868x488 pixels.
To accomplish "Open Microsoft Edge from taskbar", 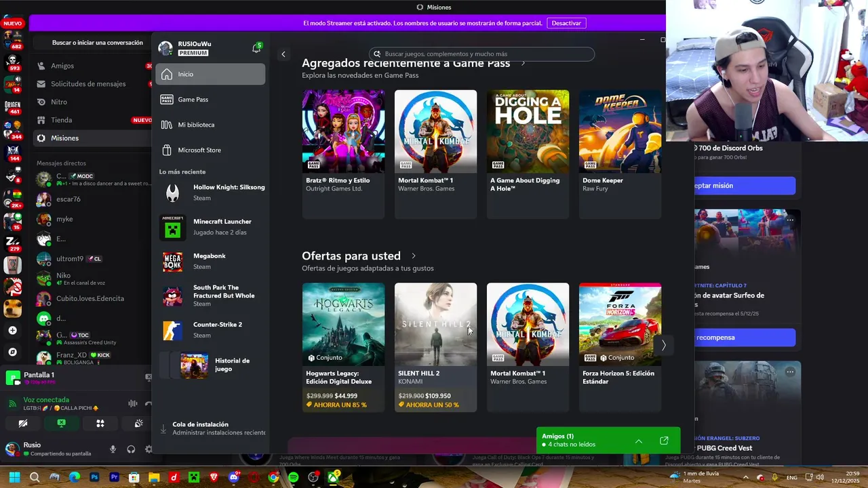I will click(x=75, y=478).
